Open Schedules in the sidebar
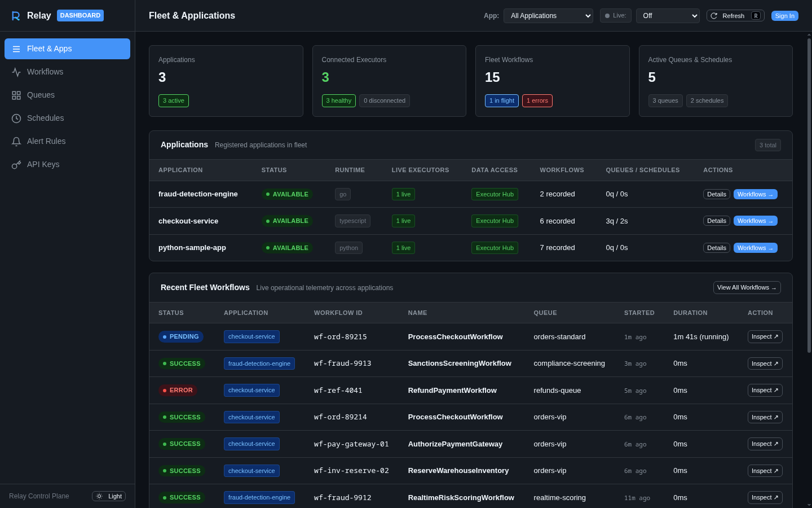The image size is (812, 508). (x=67, y=118)
